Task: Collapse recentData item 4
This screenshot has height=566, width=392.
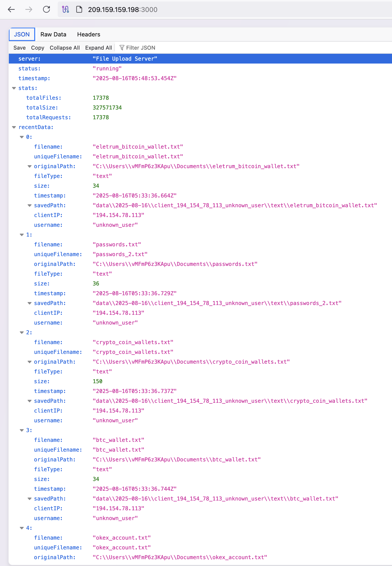Action: (x=22, y=528)
